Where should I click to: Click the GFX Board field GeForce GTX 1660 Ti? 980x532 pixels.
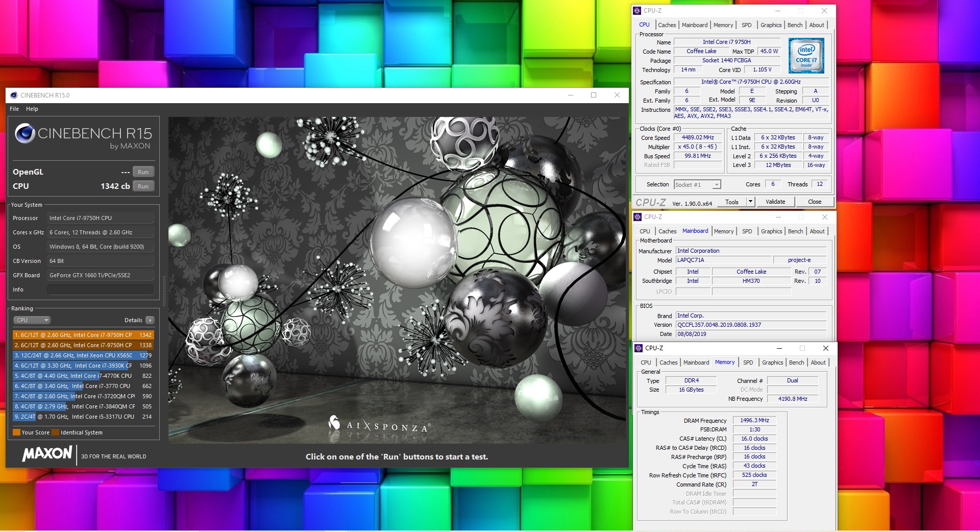(101, 275)
